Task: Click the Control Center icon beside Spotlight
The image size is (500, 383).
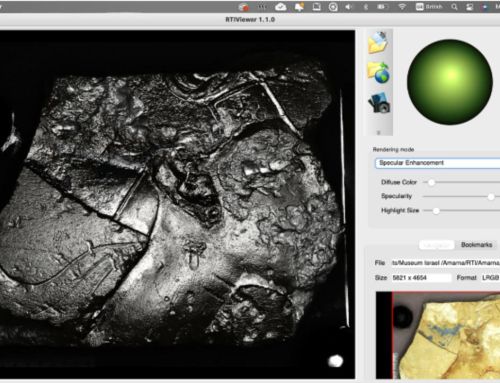Action: click(x=470, y=7)
